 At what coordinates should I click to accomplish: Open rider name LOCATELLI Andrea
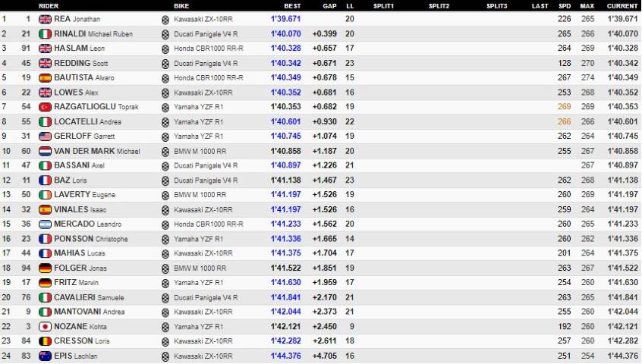87,122
